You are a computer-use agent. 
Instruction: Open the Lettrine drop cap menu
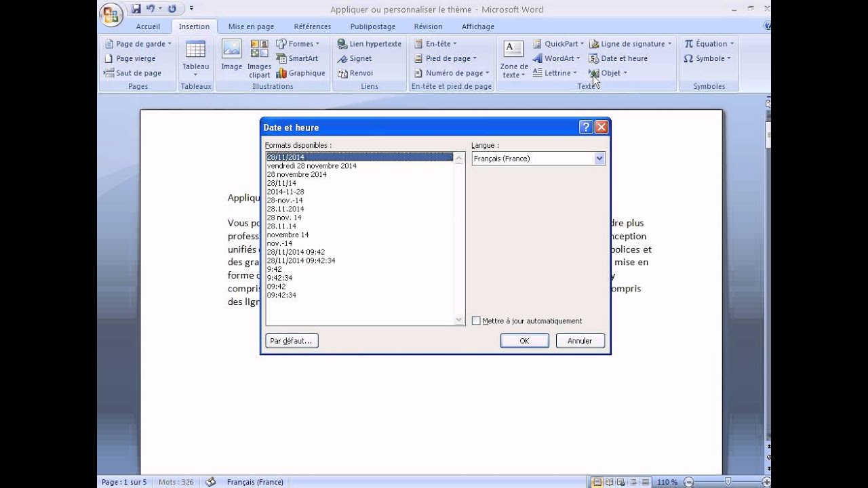tap(555, 73)
